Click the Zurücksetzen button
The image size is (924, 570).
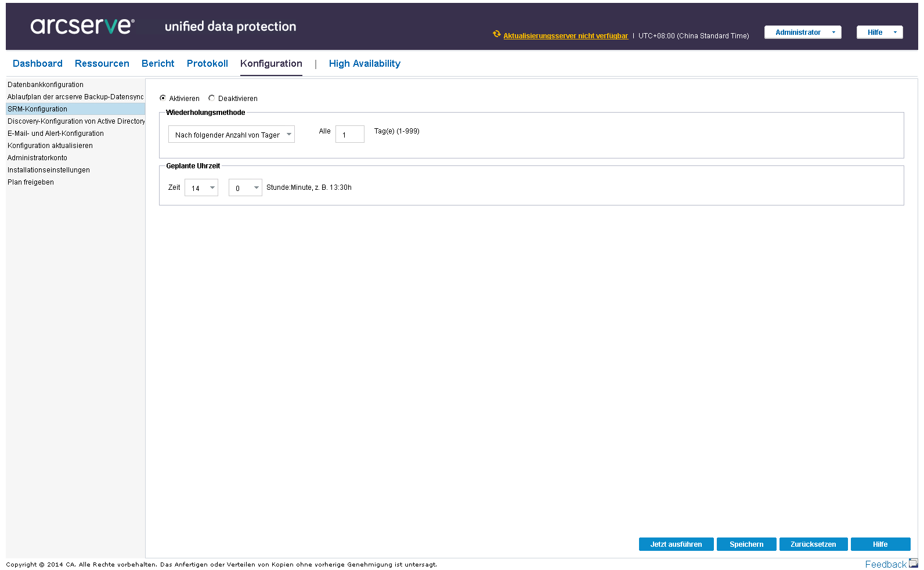[x=813, y=544]
